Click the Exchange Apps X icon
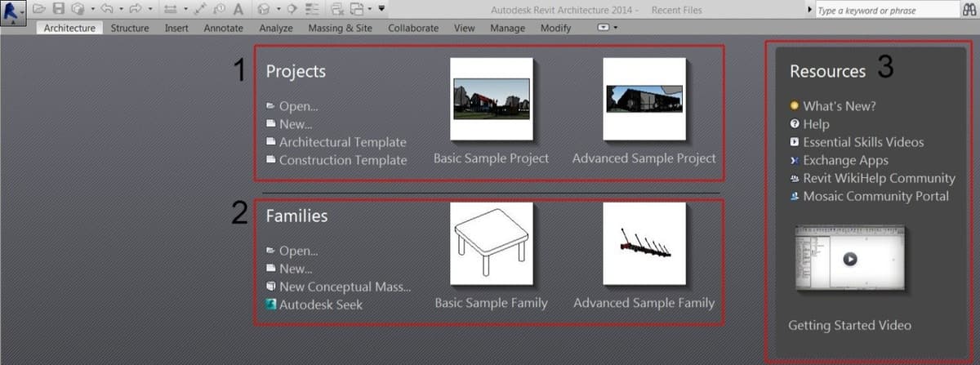 pyautogui.click(x=794, y=160)
